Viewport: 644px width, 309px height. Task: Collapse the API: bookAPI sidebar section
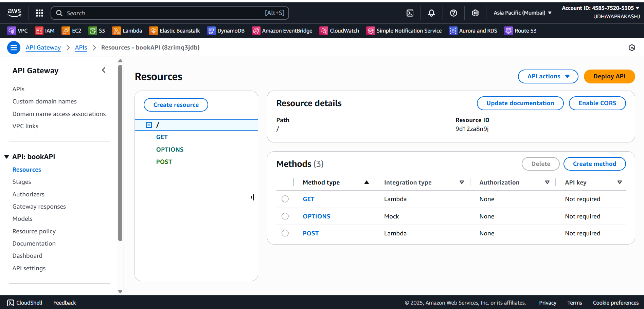(x=6, y=157)
